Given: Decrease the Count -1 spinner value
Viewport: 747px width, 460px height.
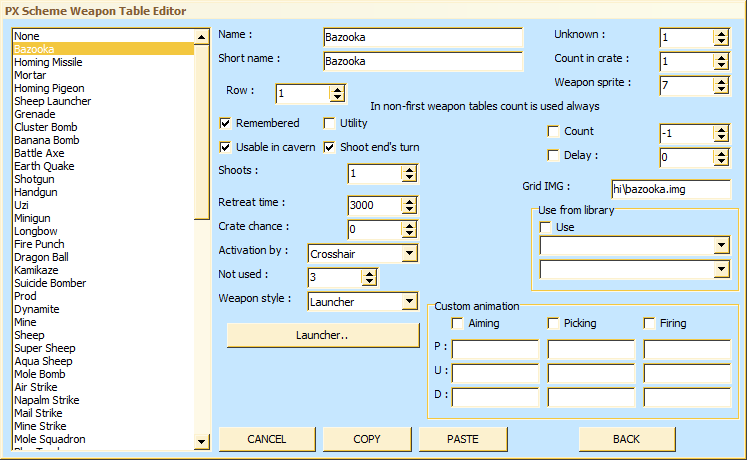Looking at the screenshot, I should click(721, 138).
